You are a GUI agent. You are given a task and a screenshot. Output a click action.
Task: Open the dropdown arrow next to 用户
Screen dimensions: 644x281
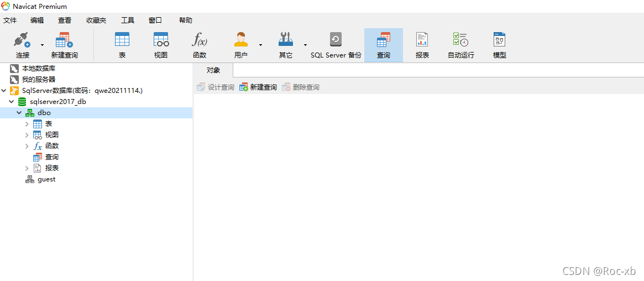click(260, 45)
